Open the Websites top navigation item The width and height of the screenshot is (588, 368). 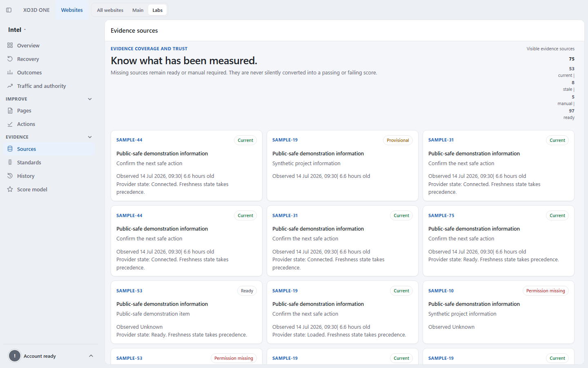click(x=72, y=10)
